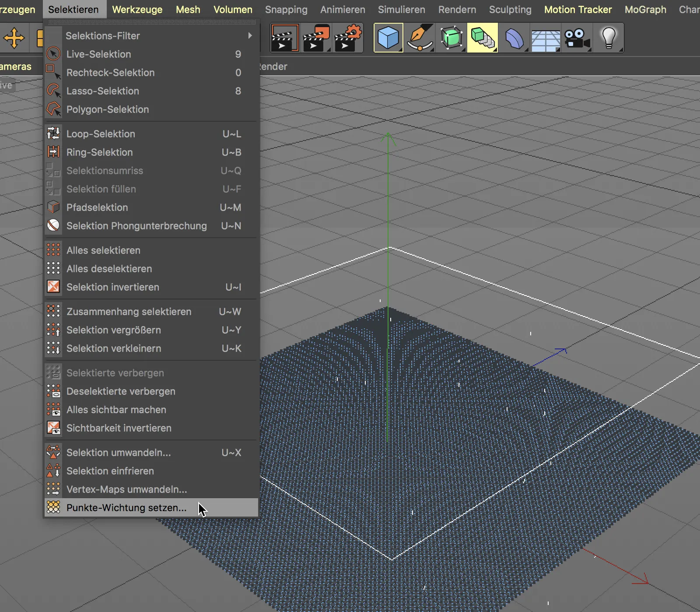Click the Ring-Selektion icon

click(x=53, y=152)
